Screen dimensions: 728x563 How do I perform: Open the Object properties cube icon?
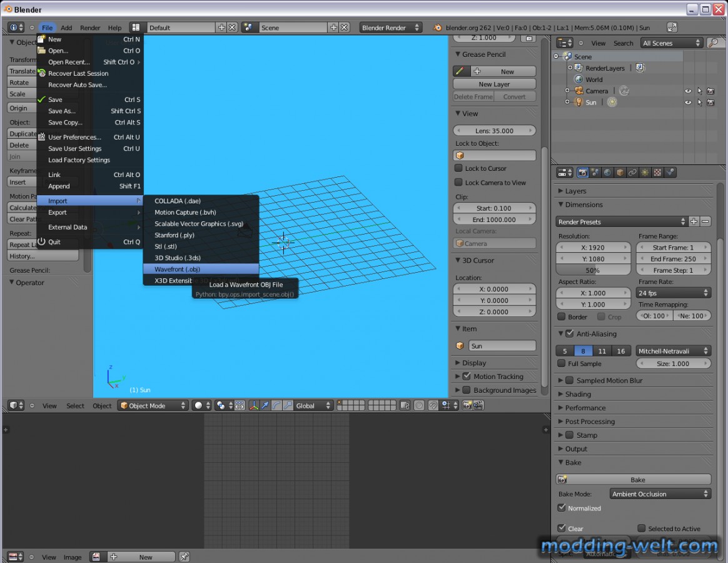tap(620, 173)
